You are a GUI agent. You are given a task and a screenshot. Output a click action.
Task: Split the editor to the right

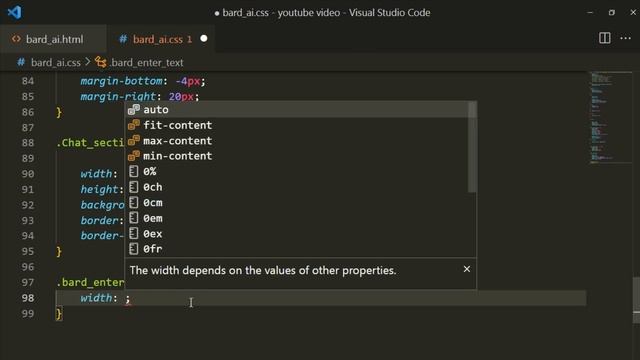pyautogui.click(x=604, y=38)
